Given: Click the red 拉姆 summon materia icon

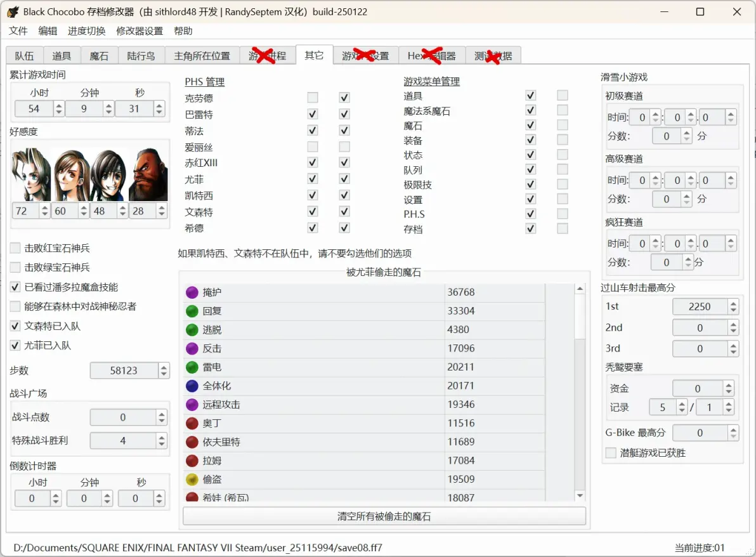Looking at the screenshot, I should click(x=192, y=461).
